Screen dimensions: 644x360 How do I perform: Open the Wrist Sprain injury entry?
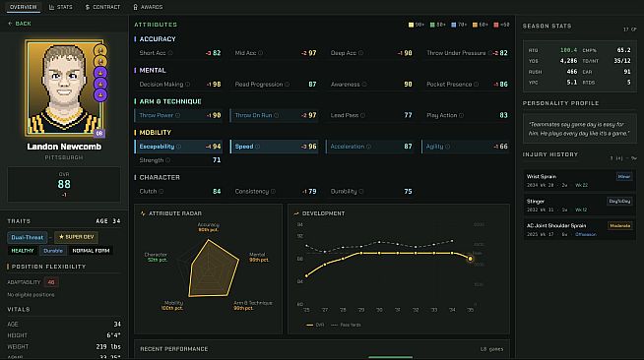point(579,180)
